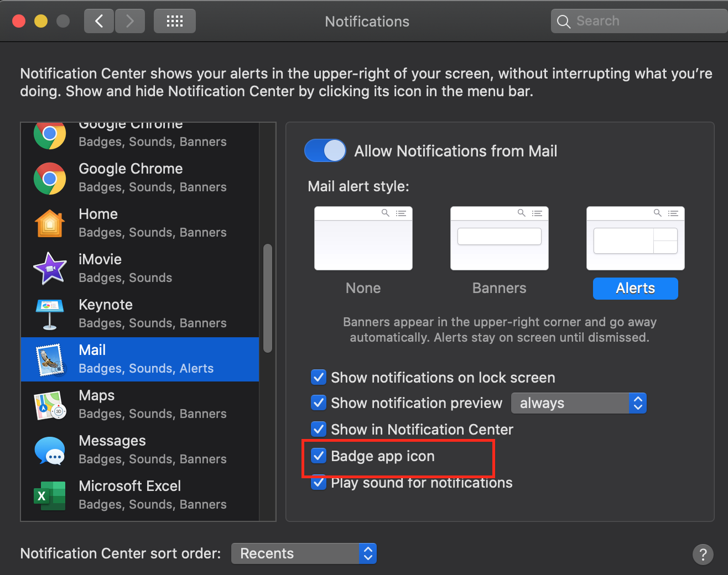This screenshot has height=575, width=728.
Task: Open help with the question mark button
Action: [703, 554]
